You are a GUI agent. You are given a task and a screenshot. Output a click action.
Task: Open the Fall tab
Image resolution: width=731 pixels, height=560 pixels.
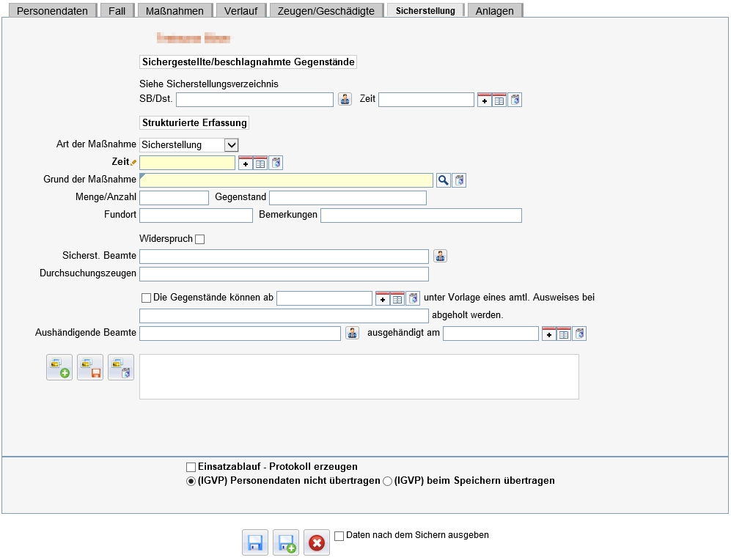click(117, 11)
